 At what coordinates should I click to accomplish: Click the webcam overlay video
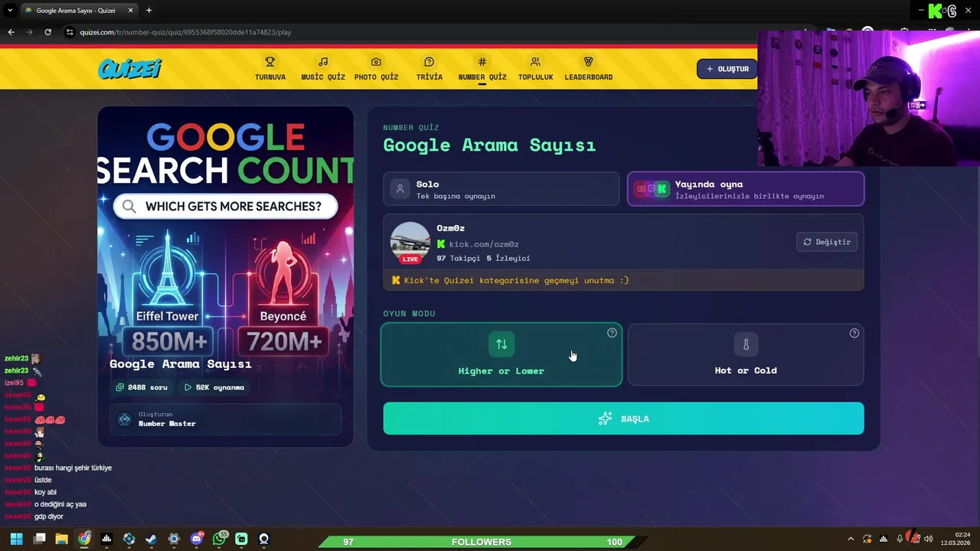click(x=869, y=98)
